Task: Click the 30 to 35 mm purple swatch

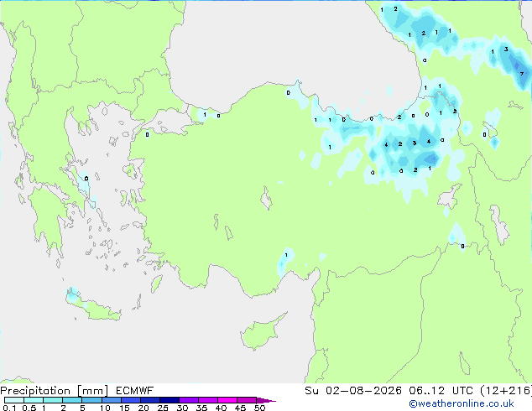Action: click(188, 400)
